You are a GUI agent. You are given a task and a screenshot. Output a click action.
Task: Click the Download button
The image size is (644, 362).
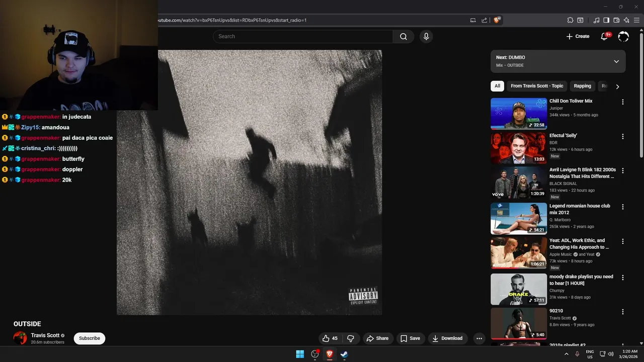tap(447, 338)
